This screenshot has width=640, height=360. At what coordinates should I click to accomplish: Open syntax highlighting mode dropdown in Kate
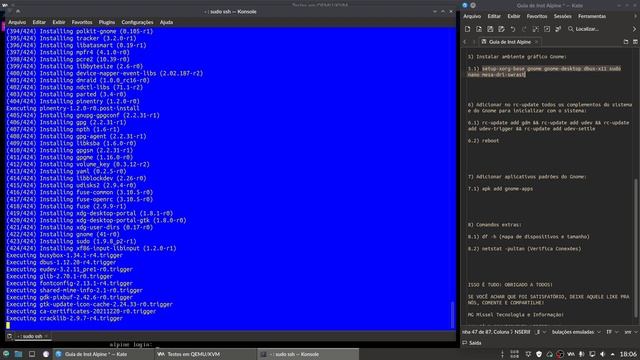(x=630, y=332)
